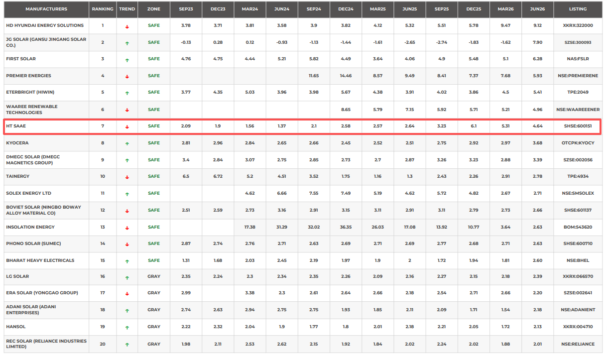Image resolution: width=607 pixels, height=364 pixels.
Task: Click the red down trend arrow for Premier Energies
Action: point(127,76)
